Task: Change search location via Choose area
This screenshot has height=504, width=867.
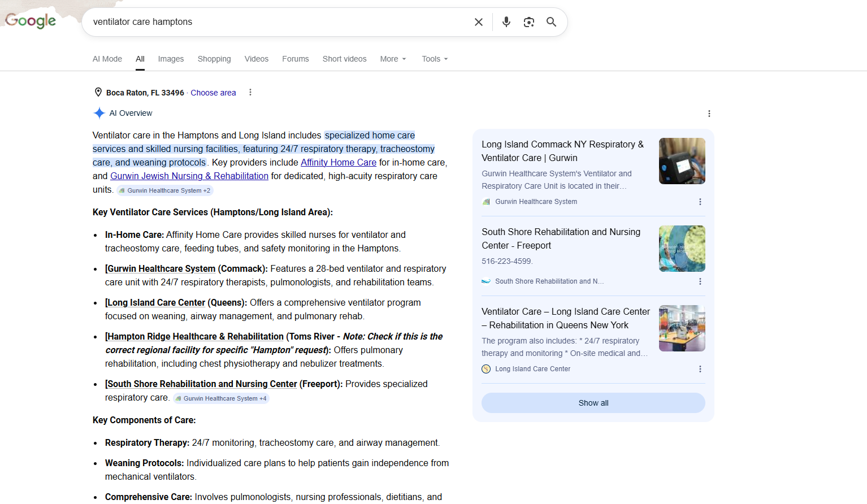Action: (x=213, y=92)
